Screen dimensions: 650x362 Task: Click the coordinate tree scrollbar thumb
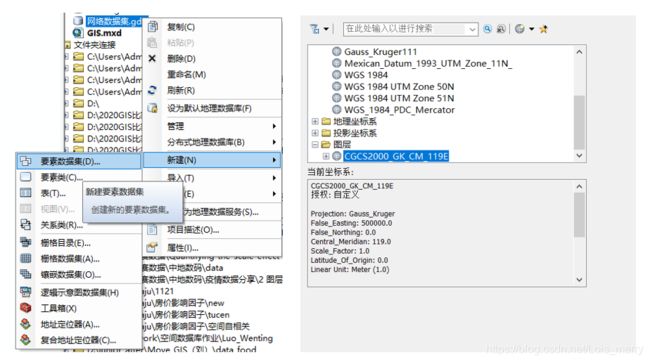(x=579, y=122)
